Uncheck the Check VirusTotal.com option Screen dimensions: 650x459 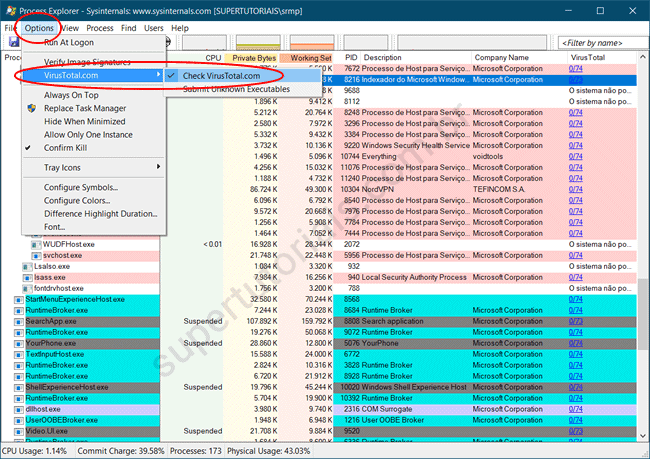tap(220, 76)
